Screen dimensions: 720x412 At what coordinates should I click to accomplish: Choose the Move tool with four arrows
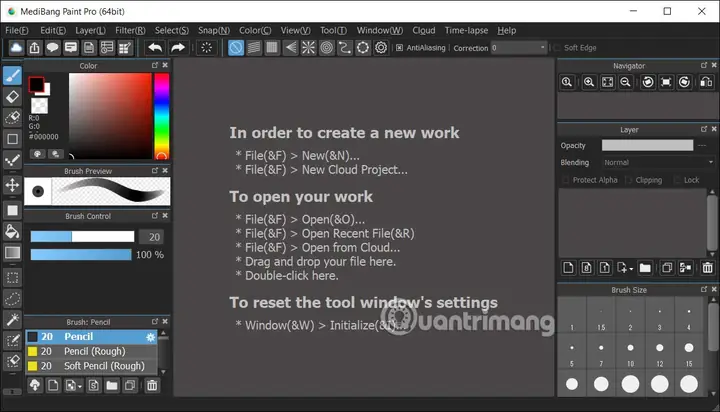(12, 185)
